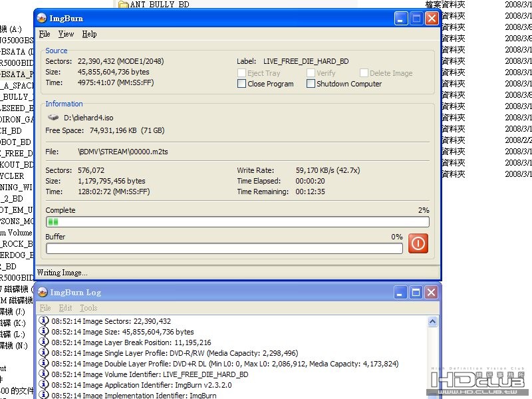
Task: Open the File menu in ImgBurn
Action: coord(45,34)
